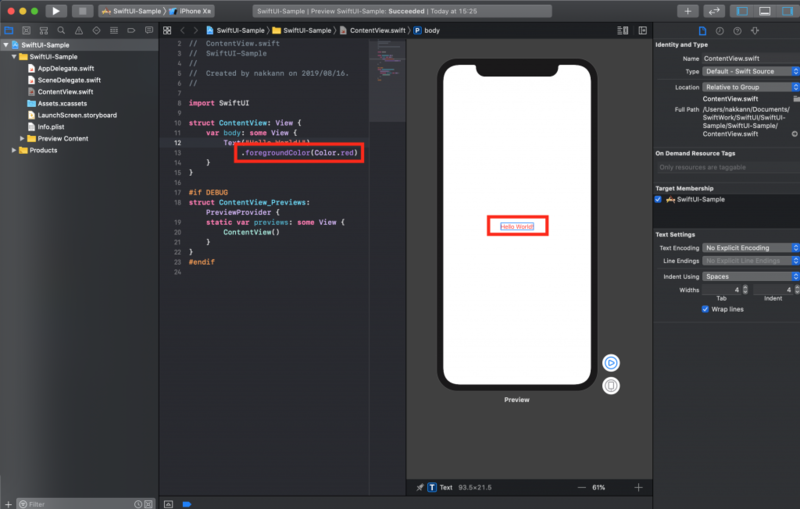Choose iPhone XR destination device
The width and height of the screenshot is (800, 509).
tap(191, 11)
